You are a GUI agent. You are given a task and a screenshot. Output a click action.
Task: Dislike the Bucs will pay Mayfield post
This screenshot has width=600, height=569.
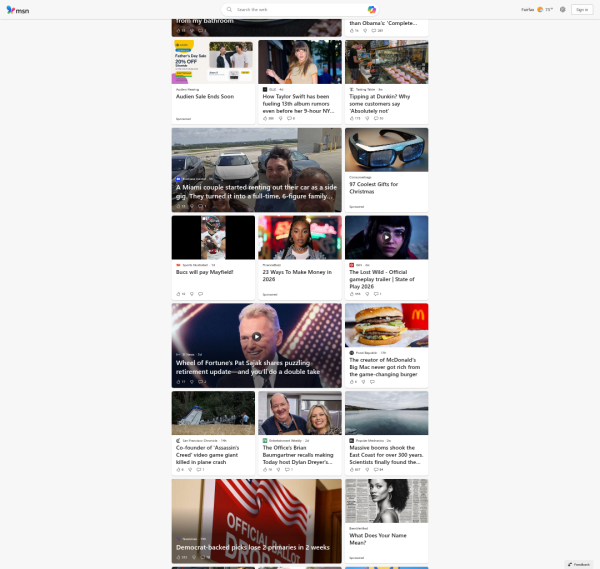pos(192,294)
